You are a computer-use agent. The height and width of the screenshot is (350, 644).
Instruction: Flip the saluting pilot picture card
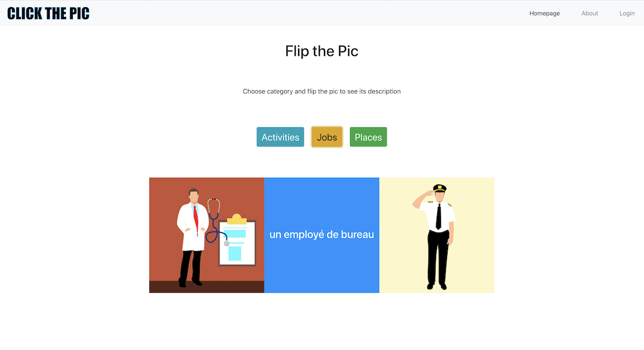click(437, 235)
